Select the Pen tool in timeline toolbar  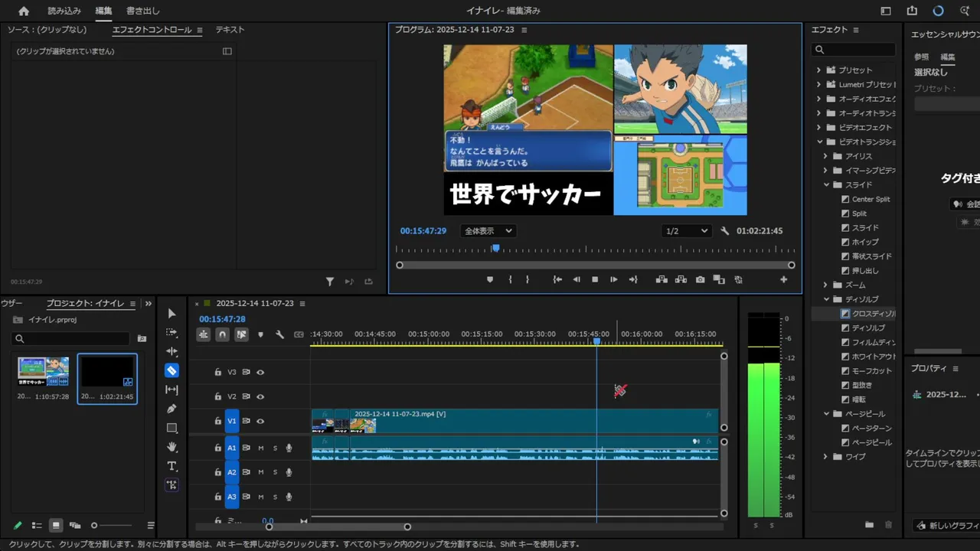tap(171, 409)
